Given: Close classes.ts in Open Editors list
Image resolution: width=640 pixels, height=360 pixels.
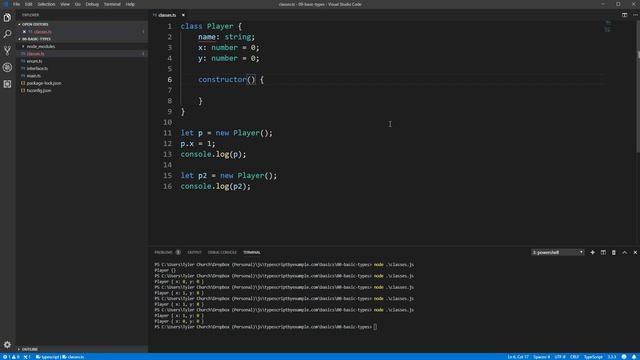Looking at the screenshot, I should (x=24, y=32).
